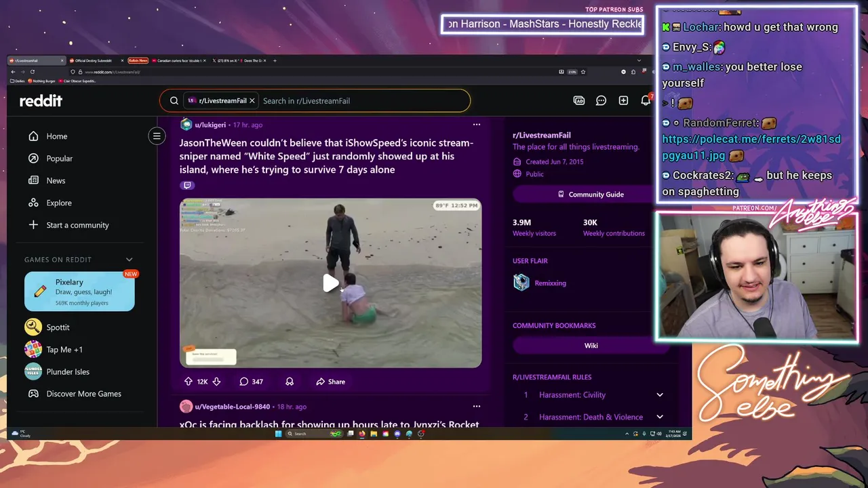Open options menu on the xQc post

point(477,406)
